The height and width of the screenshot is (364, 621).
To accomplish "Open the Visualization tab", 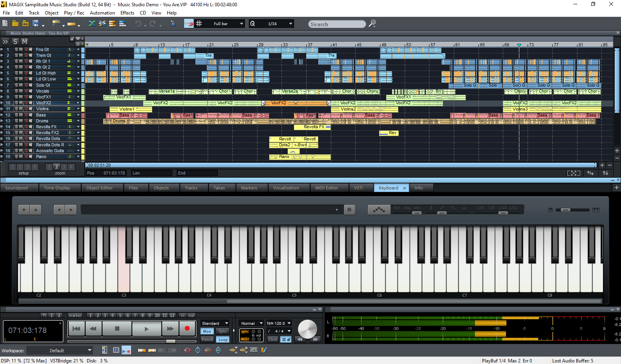I will tap(286, 188).
